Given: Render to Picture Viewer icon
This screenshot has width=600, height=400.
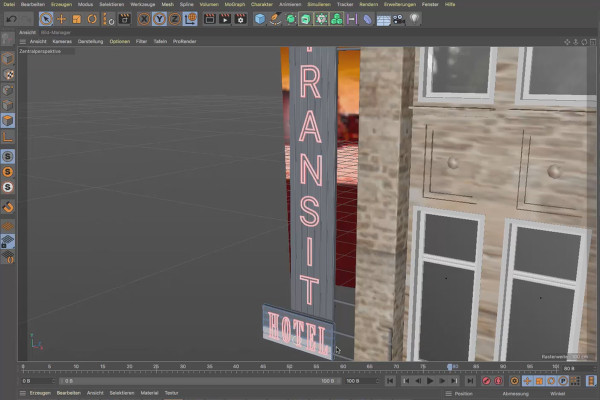Looking at the screenshot, I should tap(225, 19).
